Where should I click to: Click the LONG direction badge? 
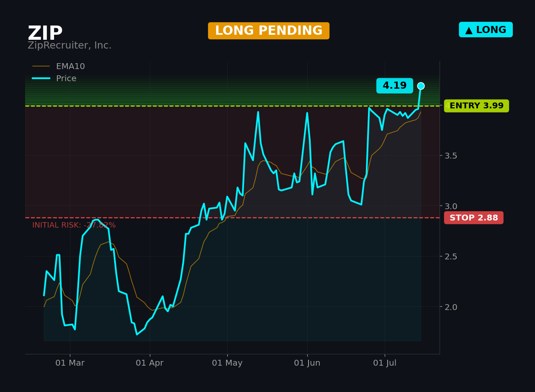[486, 30]
